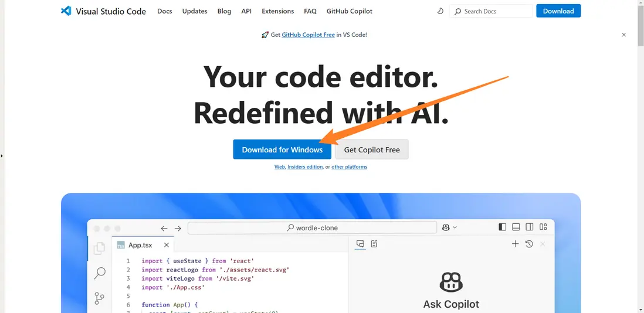Open the Search icon in the editor sidebar
644x313 pixels.
tap(99, 273)
